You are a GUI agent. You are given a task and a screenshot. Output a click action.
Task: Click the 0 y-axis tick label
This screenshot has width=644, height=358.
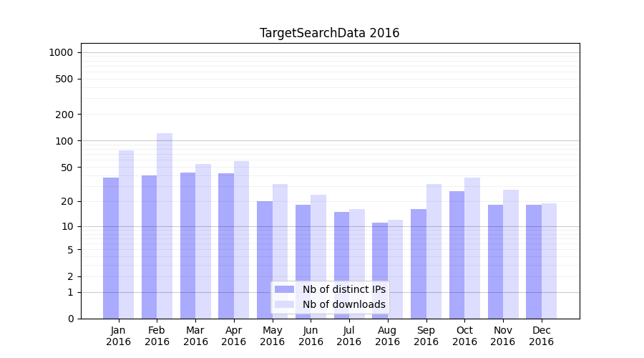70,319
